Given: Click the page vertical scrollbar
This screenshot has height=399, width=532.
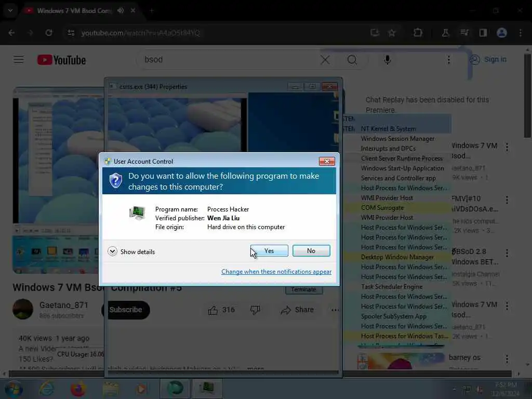Looking at the screenshot, I should (527, 96).
